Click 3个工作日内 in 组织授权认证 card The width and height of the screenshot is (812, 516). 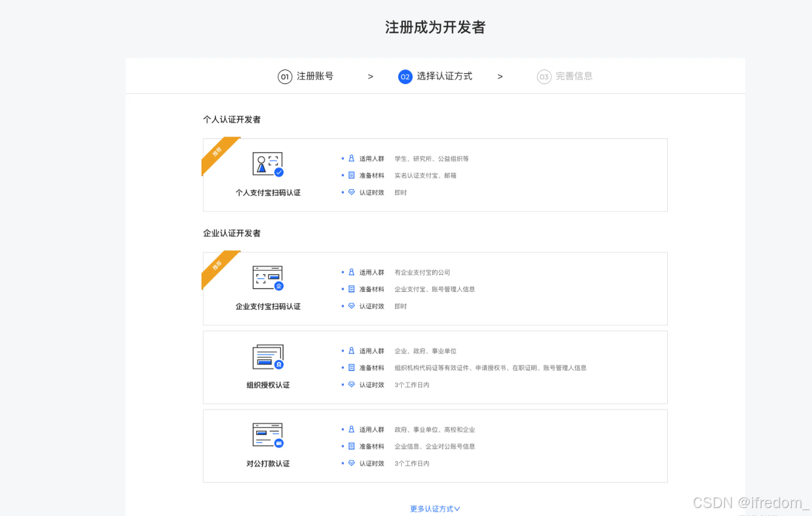point(412,385)
